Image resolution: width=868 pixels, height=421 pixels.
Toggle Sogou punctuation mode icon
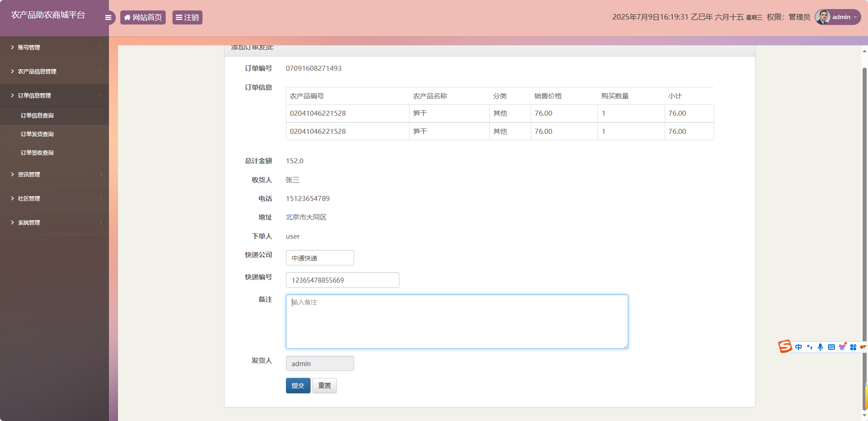point(810,347)
